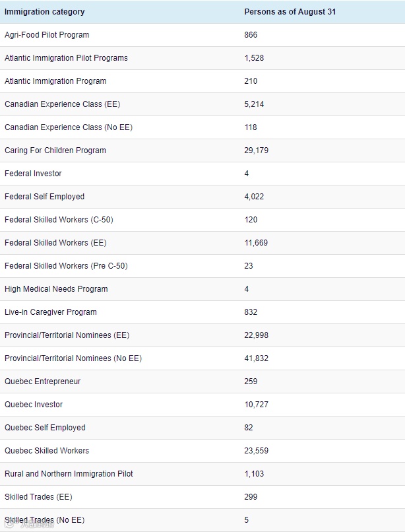Select the 'Quebec Investor' label

(34, 404)
